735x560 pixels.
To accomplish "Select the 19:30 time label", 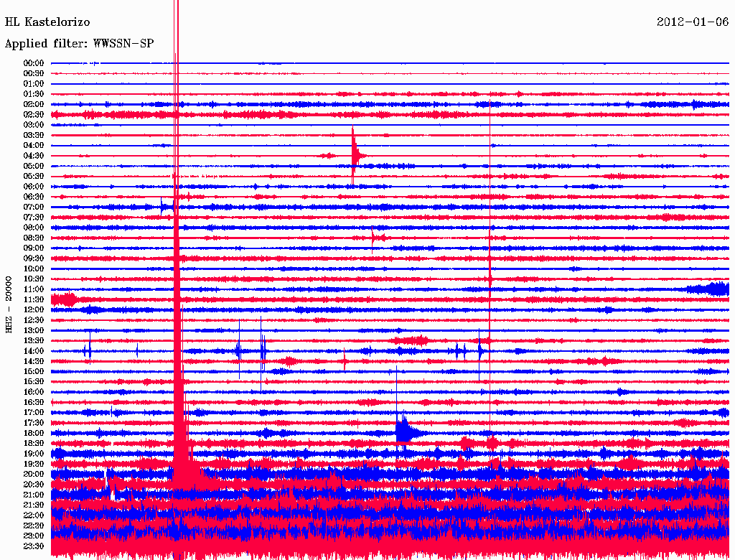I will tap(34, 464).
